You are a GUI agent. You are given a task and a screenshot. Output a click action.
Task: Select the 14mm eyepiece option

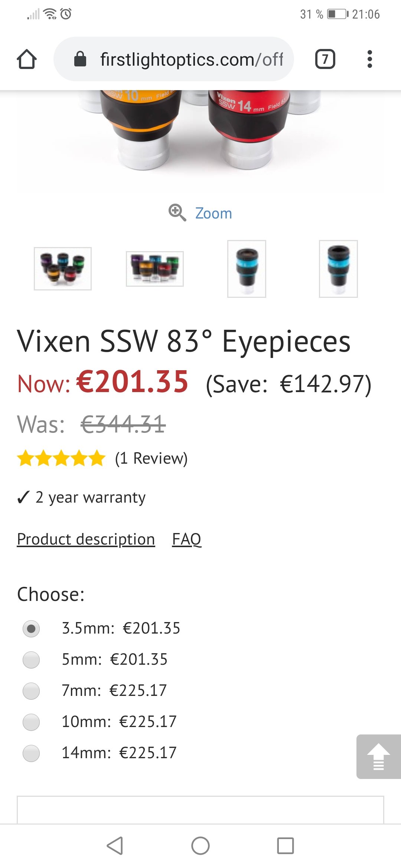pos(31,753)
